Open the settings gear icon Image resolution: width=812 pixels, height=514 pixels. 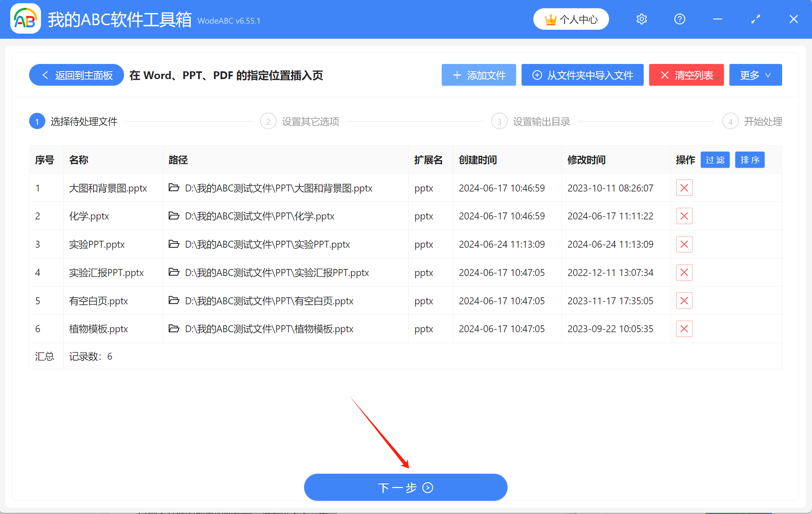(641, 19)
